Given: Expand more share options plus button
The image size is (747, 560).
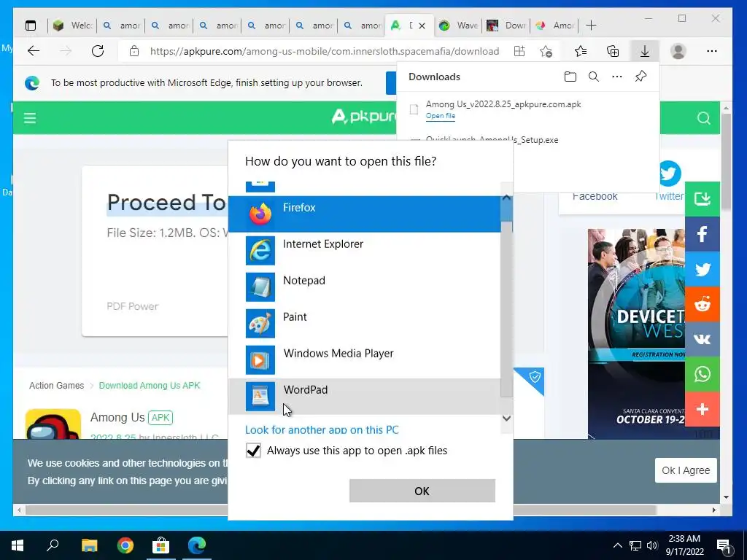Looking at the screenshot, I should point(703,410).
